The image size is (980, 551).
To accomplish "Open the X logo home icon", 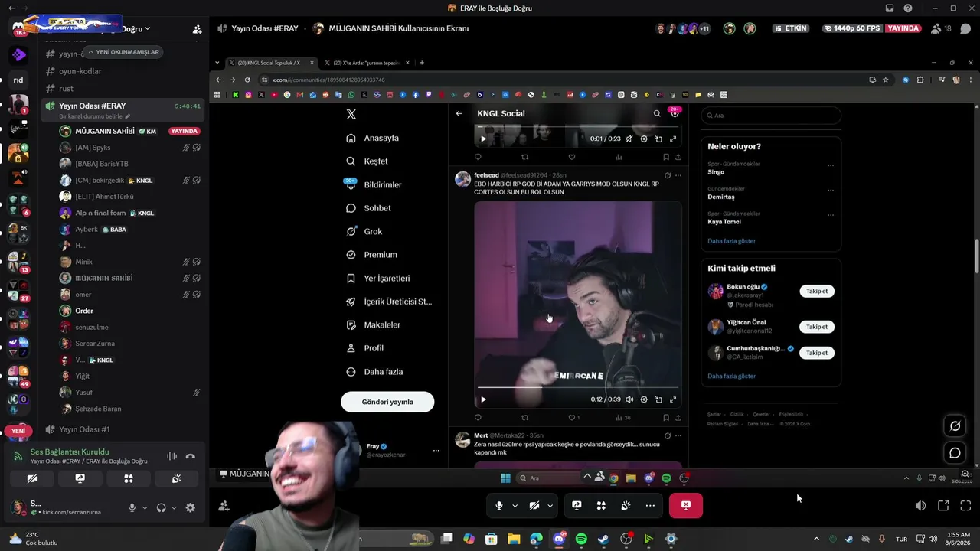I will (x=351, y=114).
